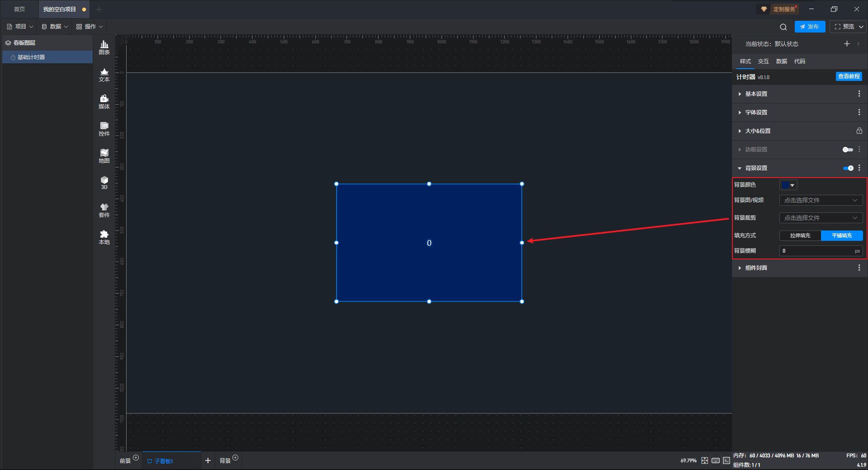Image resolution: width=868 pixels, height=470 pixels.
Task: Open 背景设置 more-options dots
Action: (859, 168)
